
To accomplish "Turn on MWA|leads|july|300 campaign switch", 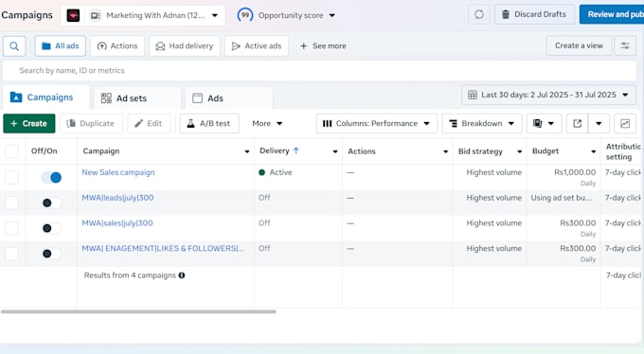I will tap(51, 203).
